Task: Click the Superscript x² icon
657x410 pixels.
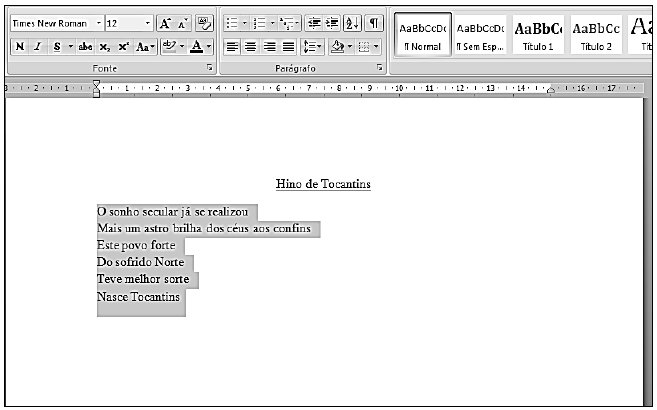Action: pos(123,47)
